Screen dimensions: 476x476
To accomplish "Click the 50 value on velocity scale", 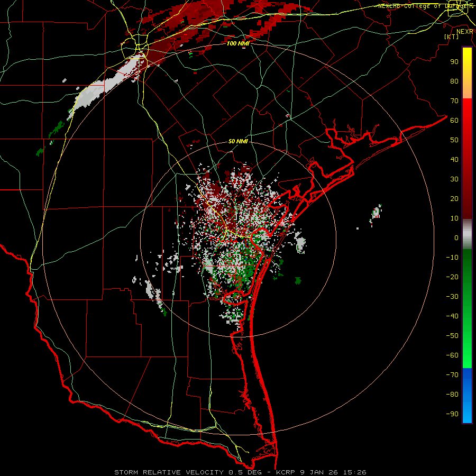I will click(454, 140).
